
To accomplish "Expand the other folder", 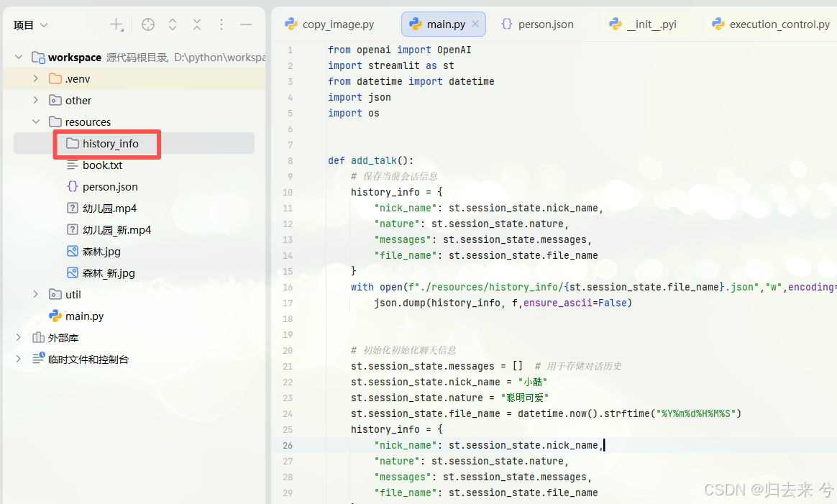I will pyautogui.click(x=35, y=100).
